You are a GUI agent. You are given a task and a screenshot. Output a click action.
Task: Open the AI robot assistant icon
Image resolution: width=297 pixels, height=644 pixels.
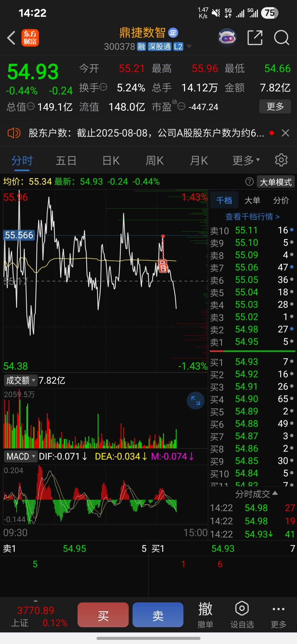click(227, 37)
